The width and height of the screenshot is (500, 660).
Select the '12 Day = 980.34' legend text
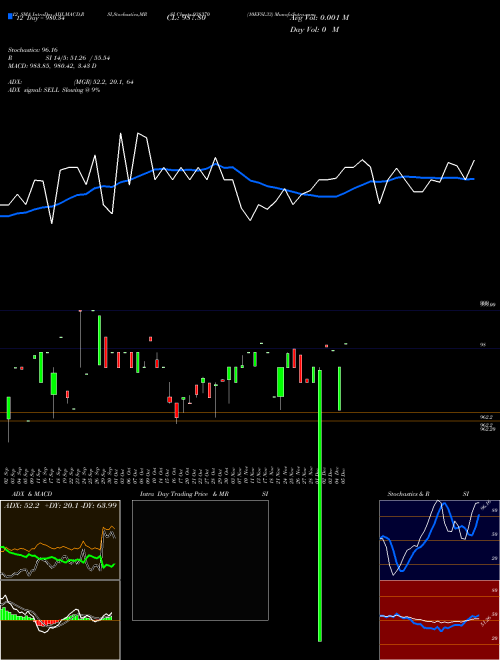(x=40, y=18)
